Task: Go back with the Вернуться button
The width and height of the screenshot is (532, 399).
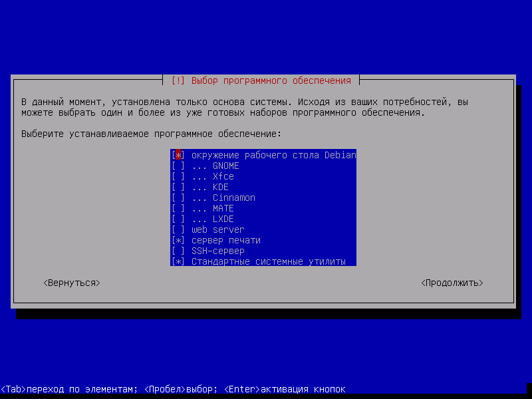Action: (72, 283)
